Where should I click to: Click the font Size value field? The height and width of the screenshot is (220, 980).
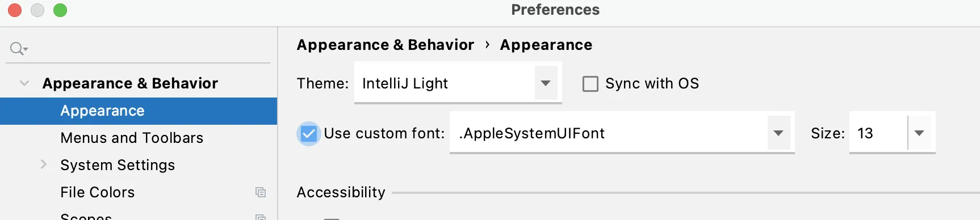[878, 133]
